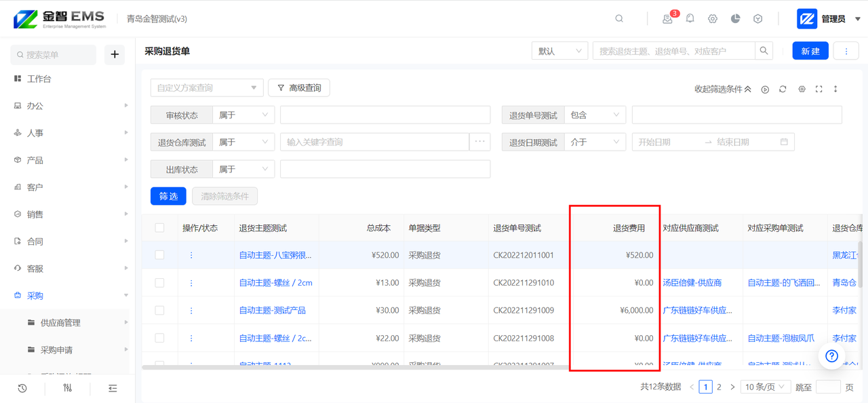This screenshot has height=403, width=868.
Task: Open the 销售 sidebar menu
Action: [35, 214]
